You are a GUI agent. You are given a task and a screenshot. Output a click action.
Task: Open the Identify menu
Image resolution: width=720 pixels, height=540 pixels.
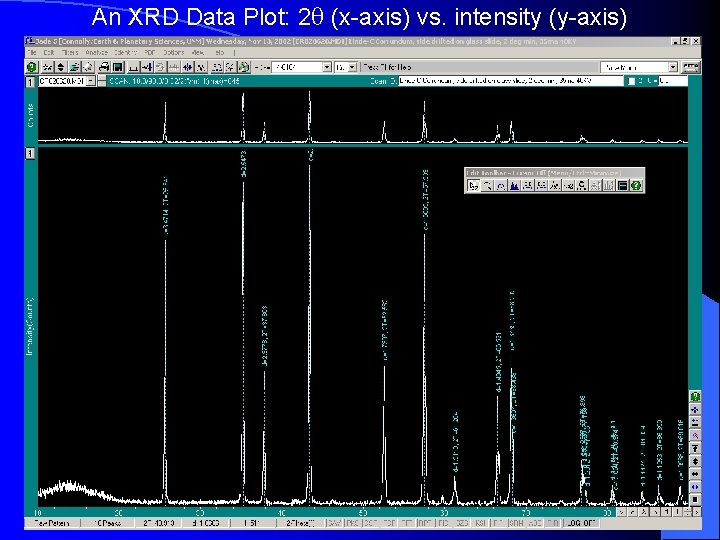tap(125, 53)
